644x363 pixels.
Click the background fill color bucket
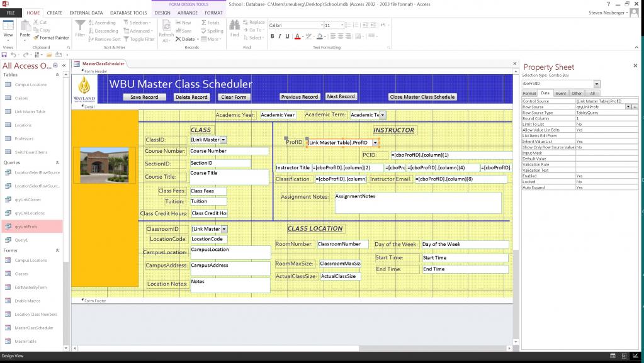pos(320,36)
